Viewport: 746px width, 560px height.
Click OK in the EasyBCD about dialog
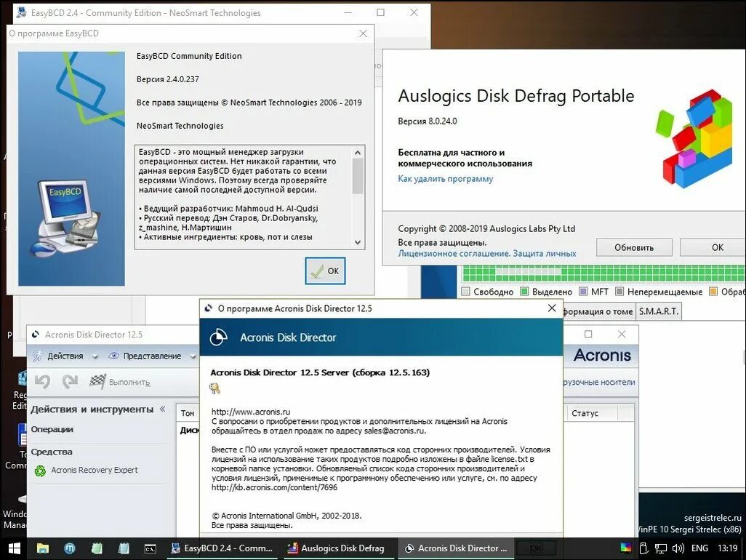point(326,271)
